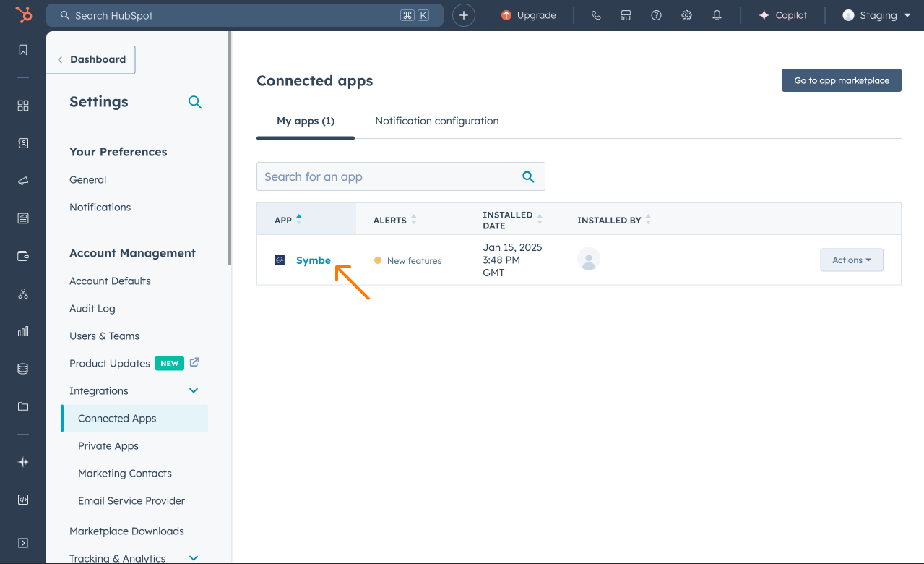
Task: Open the Bookmarks icon in left rail
Action: 23,50
